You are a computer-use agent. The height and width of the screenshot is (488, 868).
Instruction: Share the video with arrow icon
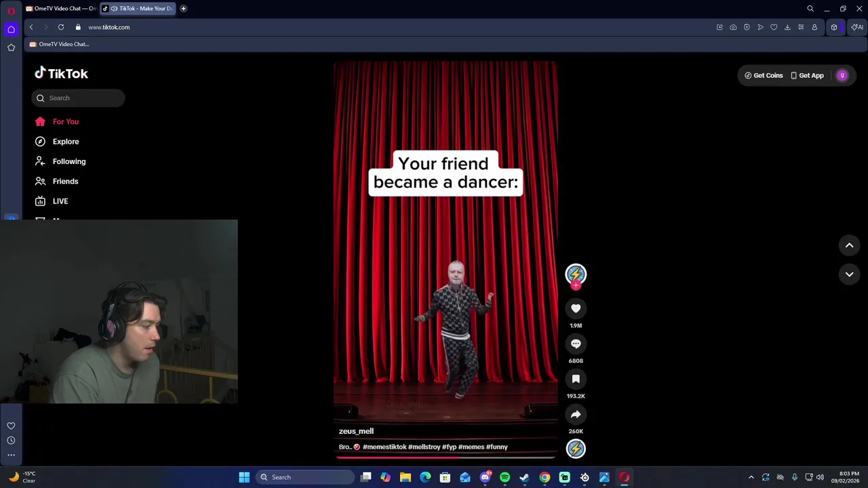pos(576,414)
